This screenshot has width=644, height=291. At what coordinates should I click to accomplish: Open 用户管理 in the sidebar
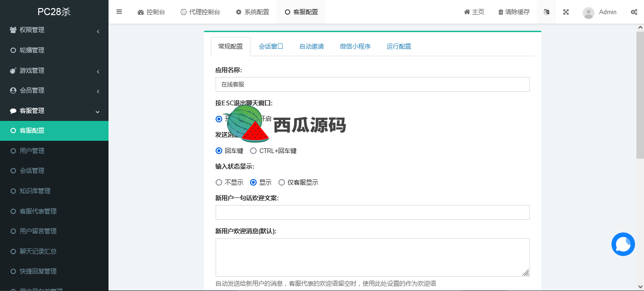54,151
